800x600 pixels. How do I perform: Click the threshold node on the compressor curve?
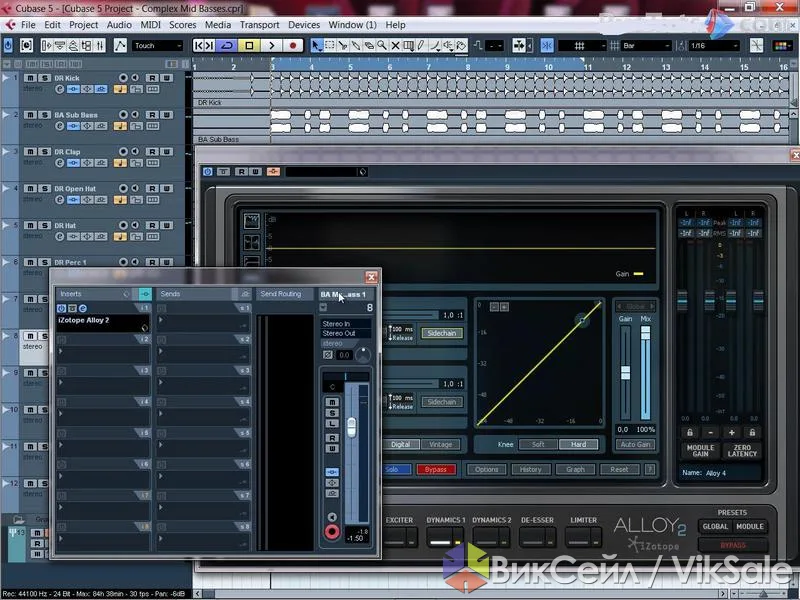pos(582,320)
